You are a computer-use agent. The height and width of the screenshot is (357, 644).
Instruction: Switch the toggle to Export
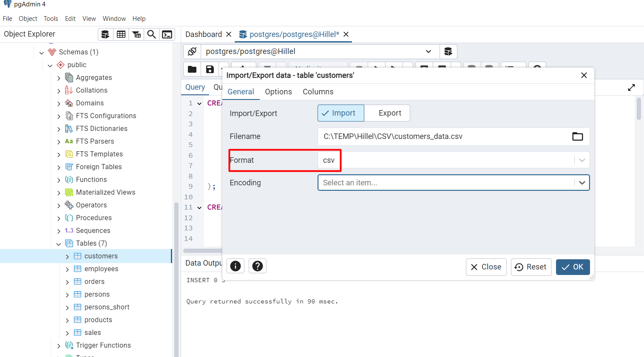tap(387, 113)
